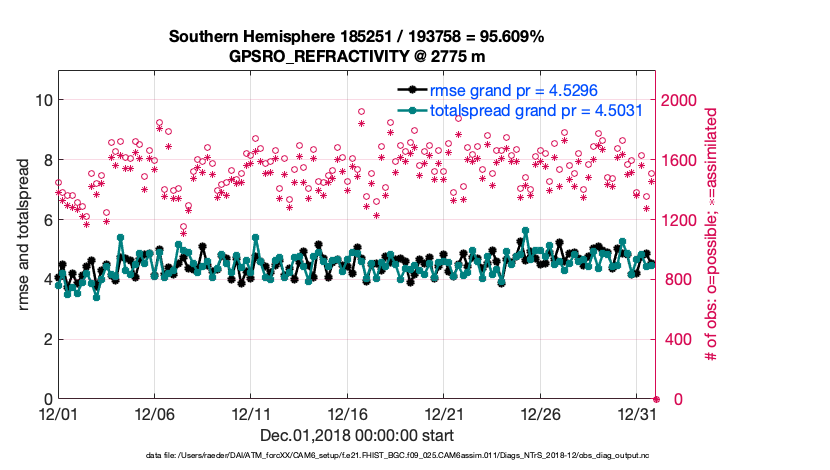Click the 'rmse and totalspread' y-axis label
Viewport: 830px width, 470px height.
(x=22, y=235)
